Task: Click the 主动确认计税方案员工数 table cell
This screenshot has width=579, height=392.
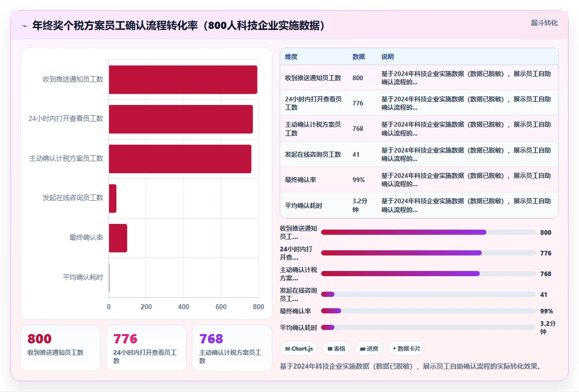Action: click(313, 129)
